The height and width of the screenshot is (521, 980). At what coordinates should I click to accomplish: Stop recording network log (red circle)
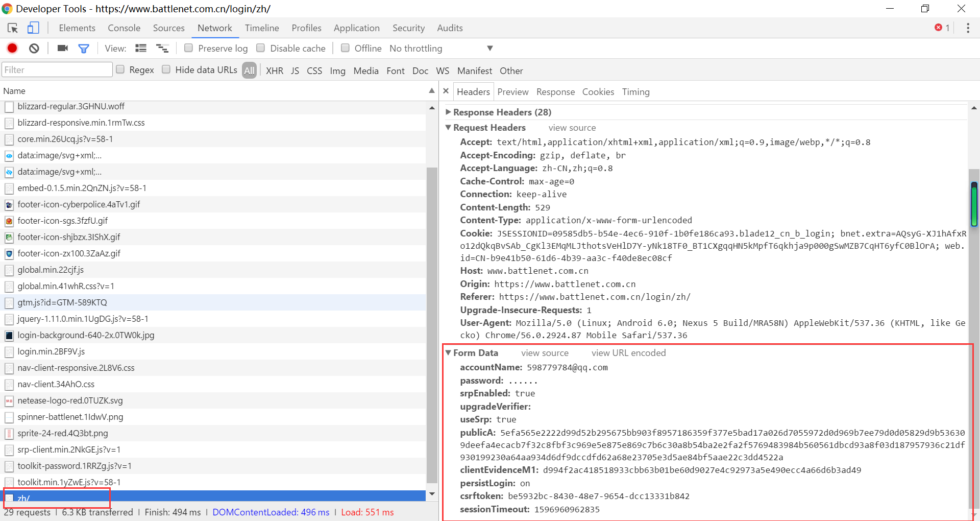click(12, 48)
